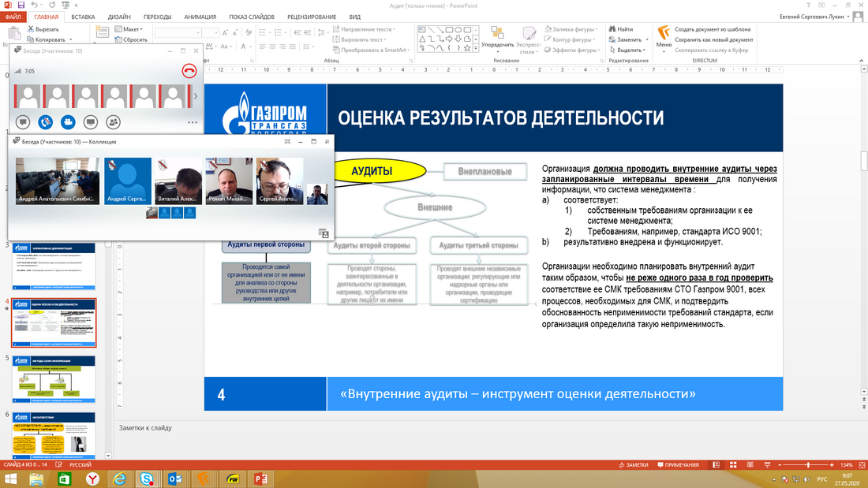The image size is (868, 488).
Task: Open more options in the call window
Action: 192,122
